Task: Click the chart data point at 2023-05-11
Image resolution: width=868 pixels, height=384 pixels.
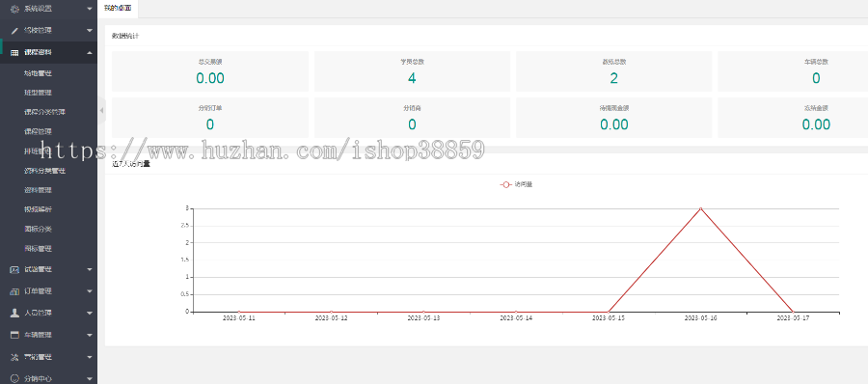Action: 239,312
